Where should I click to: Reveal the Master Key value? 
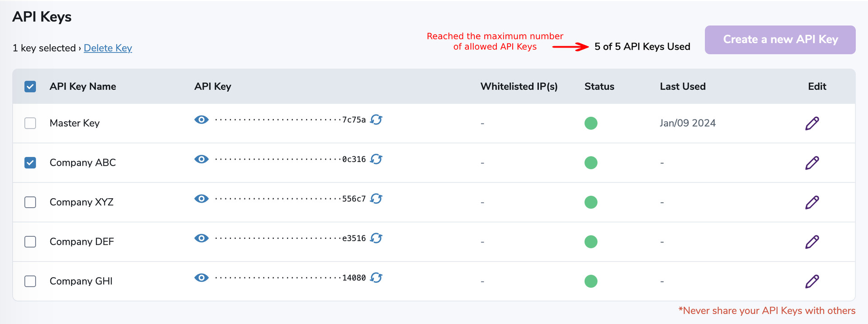[202, 119]
